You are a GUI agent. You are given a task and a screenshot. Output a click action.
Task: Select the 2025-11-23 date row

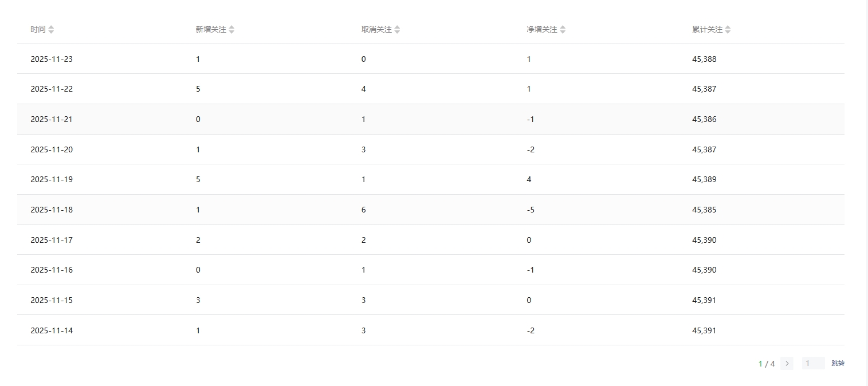pos(52,59)
